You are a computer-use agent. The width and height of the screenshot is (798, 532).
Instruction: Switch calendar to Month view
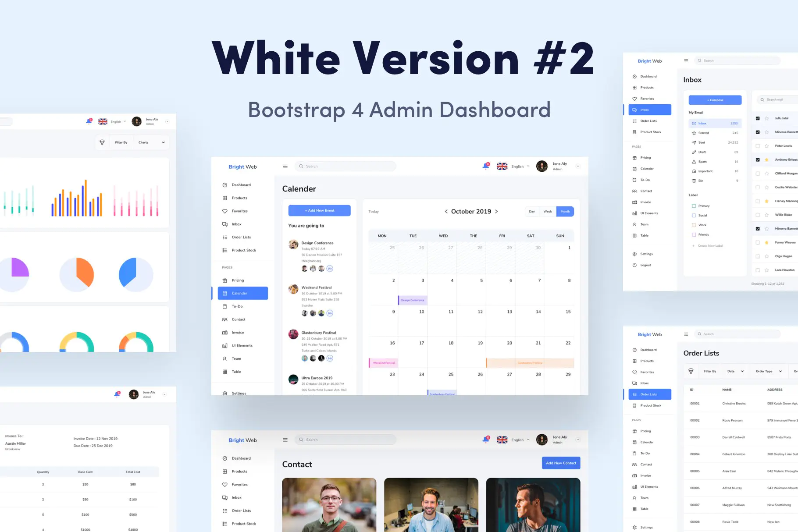(x=565, y=212)
